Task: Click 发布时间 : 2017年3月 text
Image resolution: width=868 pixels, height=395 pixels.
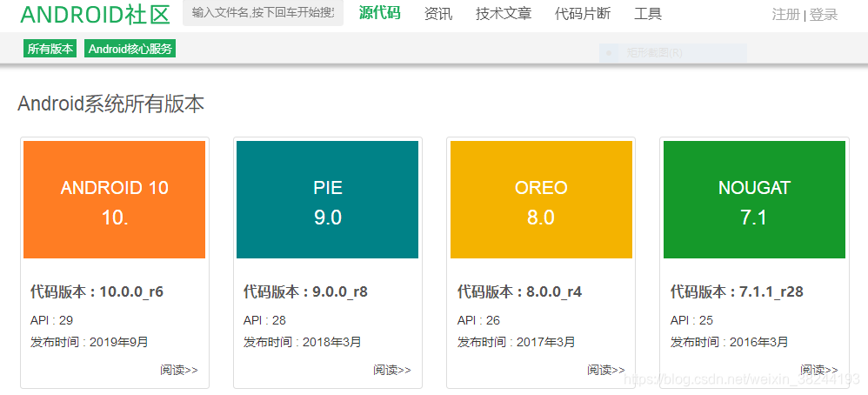Action: 517,342
